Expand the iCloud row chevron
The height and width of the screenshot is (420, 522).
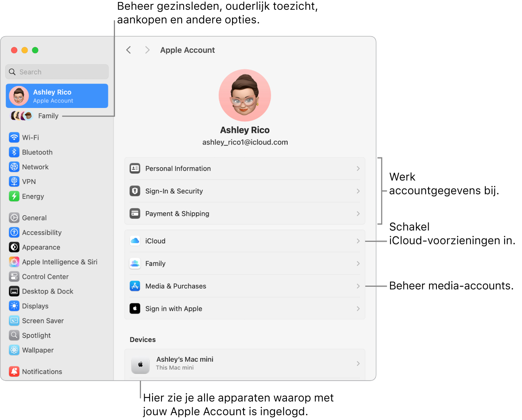(358, 241)
